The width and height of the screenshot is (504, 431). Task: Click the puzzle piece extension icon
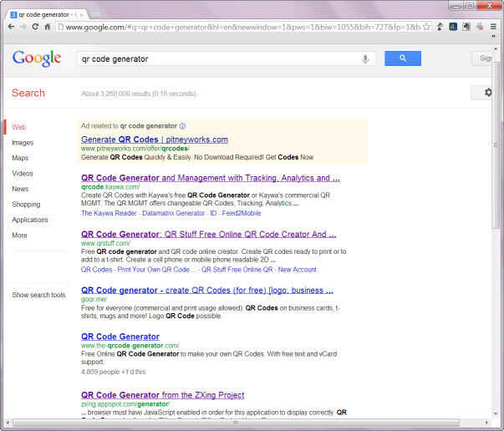(x=466, y=27)
